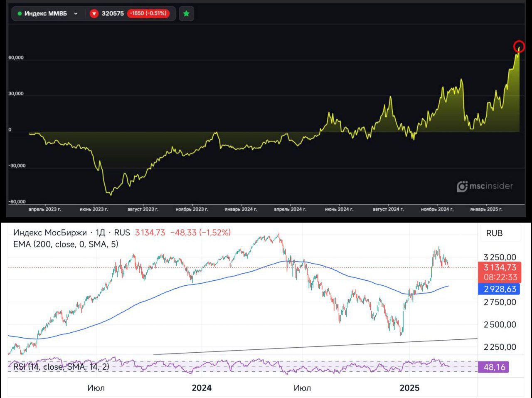Click the январь 2025 г. date label
532x398 pixels.
486,209
